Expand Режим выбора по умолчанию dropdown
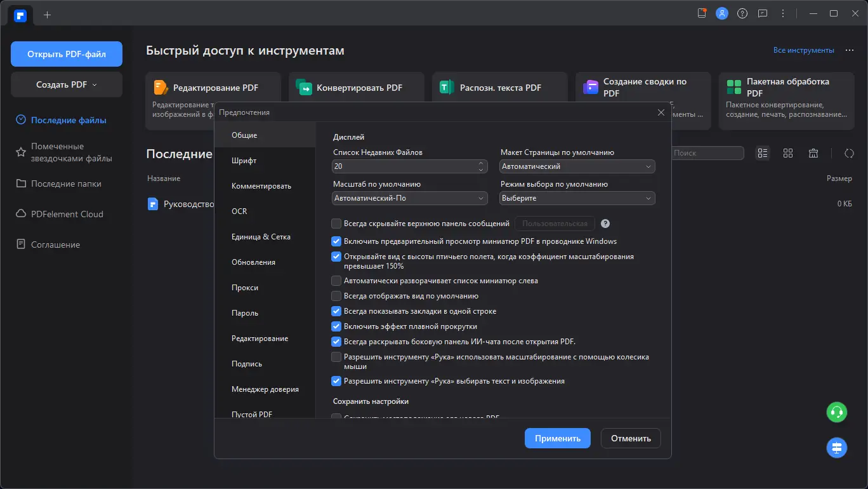The width and height of the screenshot is (868, 489). 577,198
